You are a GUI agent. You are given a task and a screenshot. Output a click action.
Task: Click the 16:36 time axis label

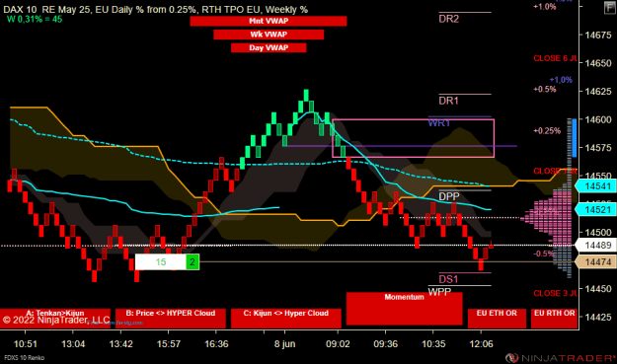pos(216,344)
